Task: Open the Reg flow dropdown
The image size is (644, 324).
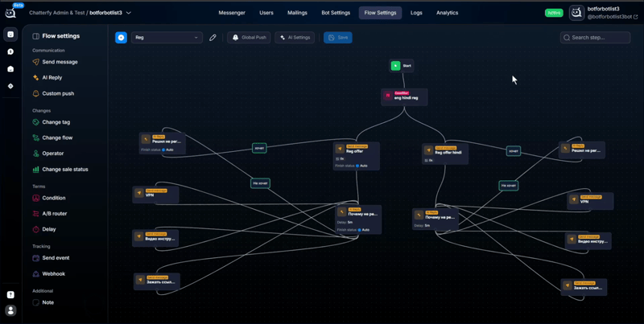Action: pos(167,37)
